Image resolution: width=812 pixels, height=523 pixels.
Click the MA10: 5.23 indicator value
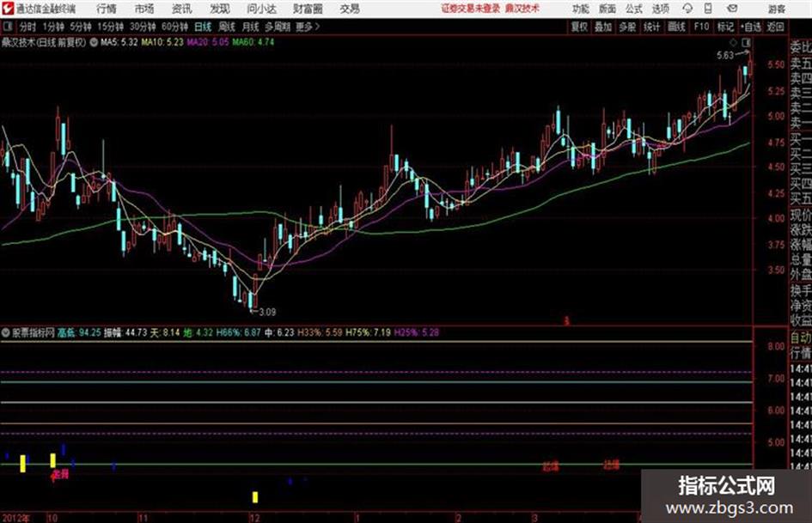click(x=162, y=42)
